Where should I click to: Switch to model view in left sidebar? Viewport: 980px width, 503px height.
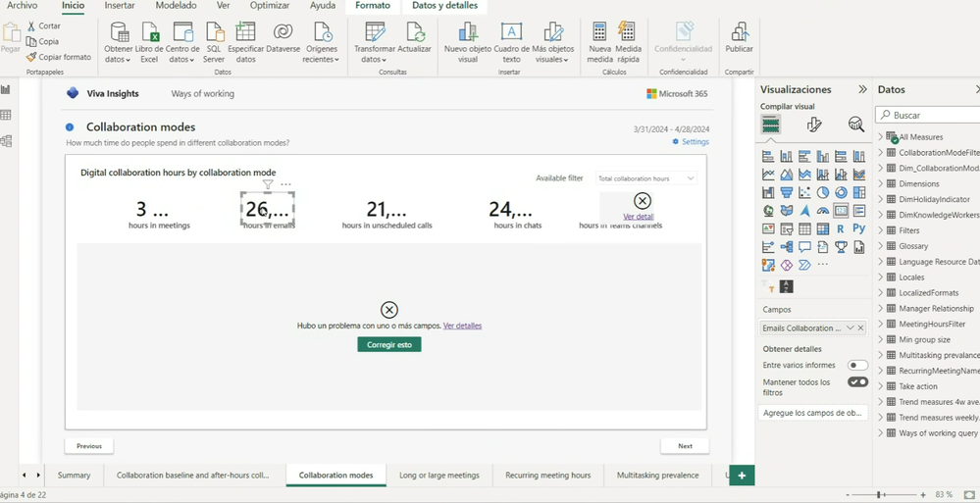pos(6,140)
